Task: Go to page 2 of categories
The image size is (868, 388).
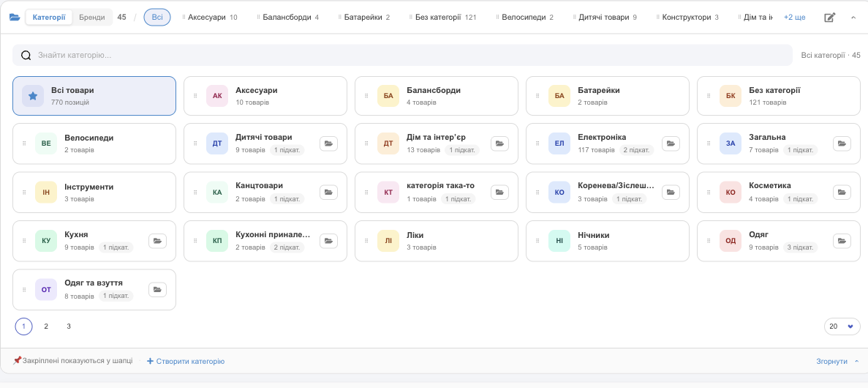Action: [x=46, y=327]
